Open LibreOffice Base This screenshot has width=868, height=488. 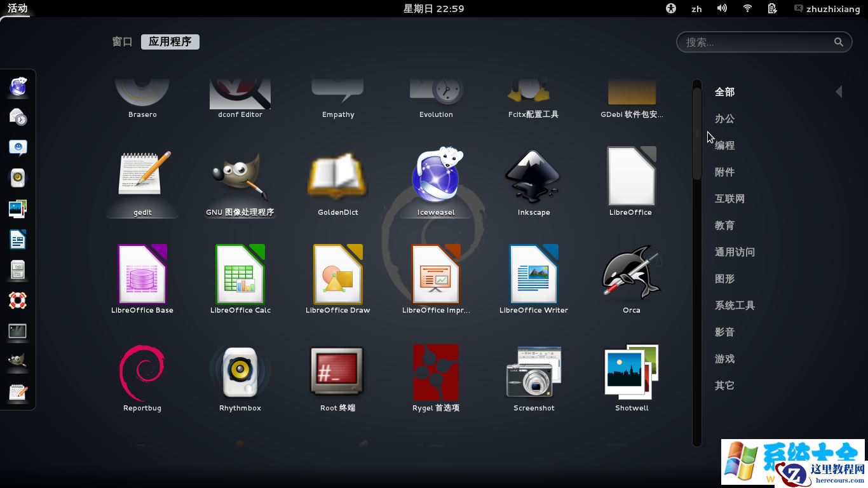[x=142, y=280]
